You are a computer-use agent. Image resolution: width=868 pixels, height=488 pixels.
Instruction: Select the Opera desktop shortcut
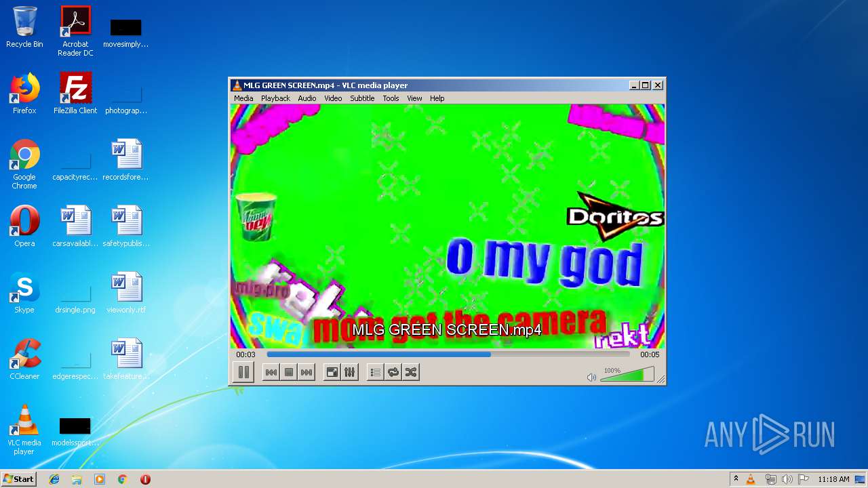24,226
